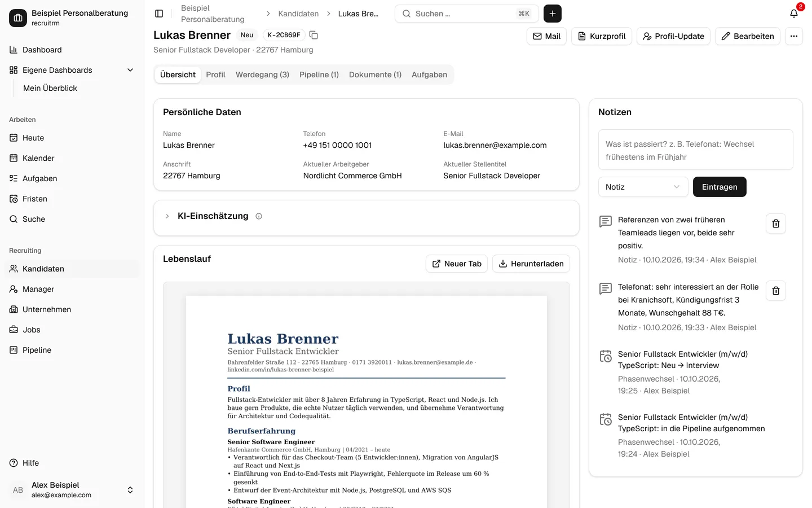Select the Aufgaben tab
812x508 pixels.
click(429, 75)
